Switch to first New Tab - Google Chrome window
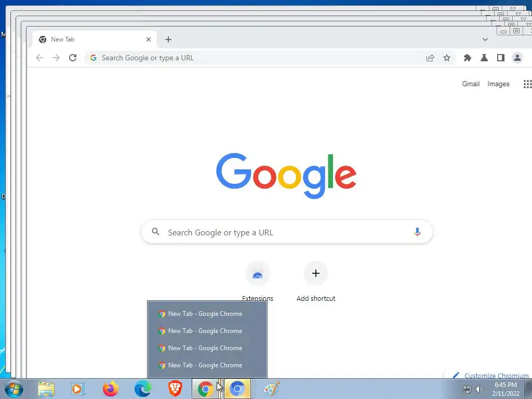Screen dimensions: 532x399 point(207,314)
